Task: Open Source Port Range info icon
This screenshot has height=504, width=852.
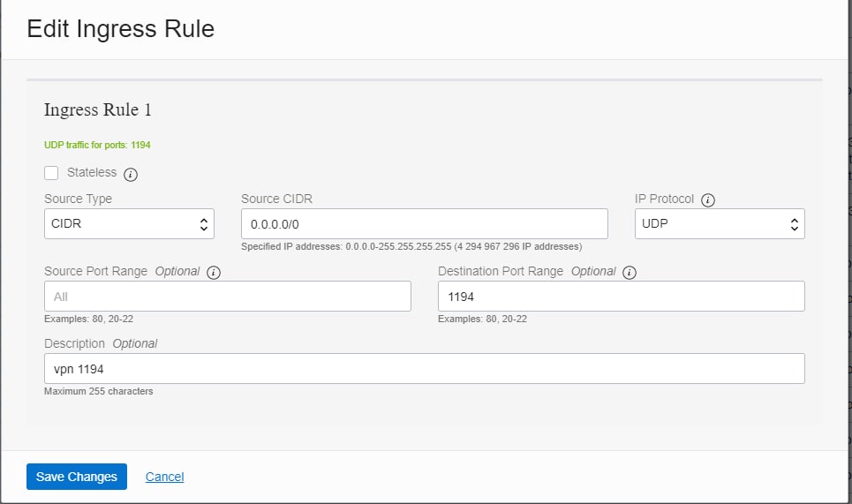Action: pos(214,273)
